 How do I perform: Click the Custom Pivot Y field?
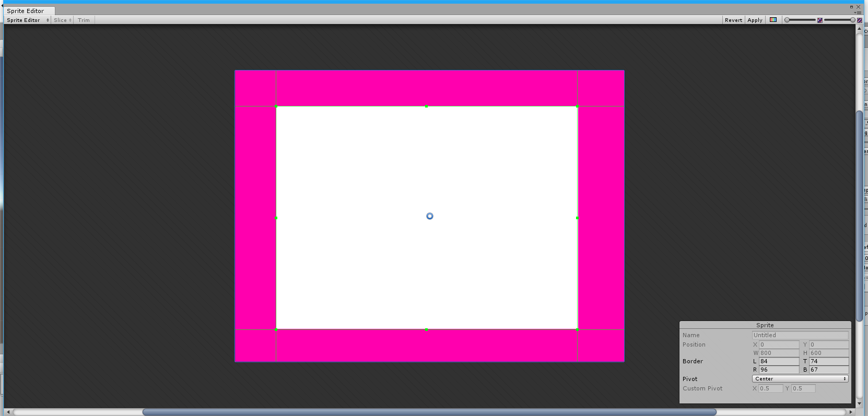click(x=803, y=388)
